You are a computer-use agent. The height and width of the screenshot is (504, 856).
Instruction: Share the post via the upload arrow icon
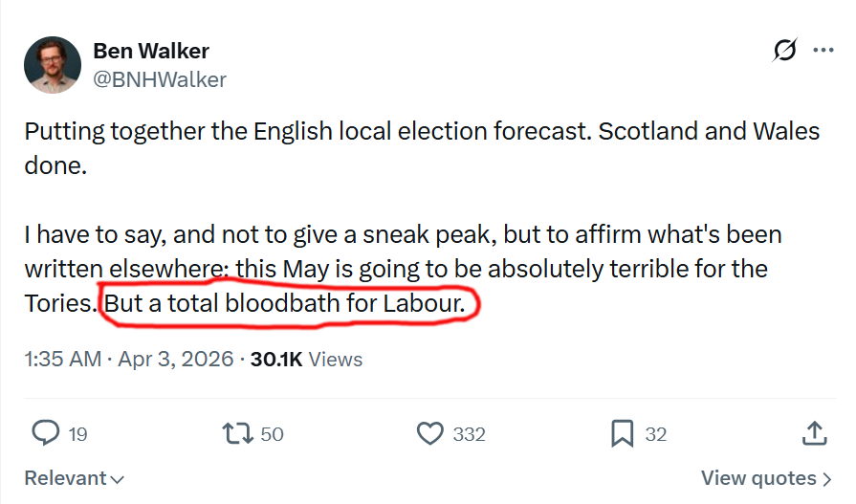pyautogui.click(x=815, y=433)
